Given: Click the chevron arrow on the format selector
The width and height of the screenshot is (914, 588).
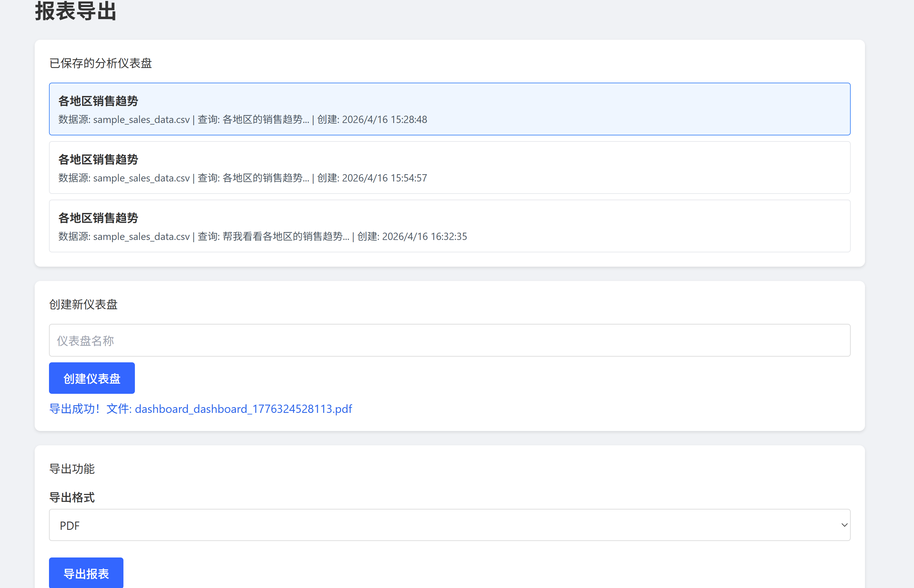Looking at the screenshot, I should click(x=844, y=525).
